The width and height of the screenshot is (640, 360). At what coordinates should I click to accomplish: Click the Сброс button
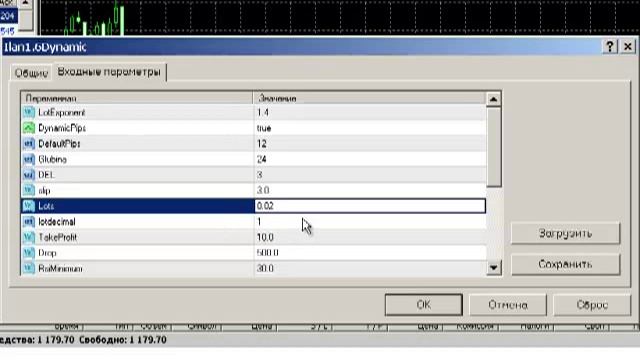(592, 305)
